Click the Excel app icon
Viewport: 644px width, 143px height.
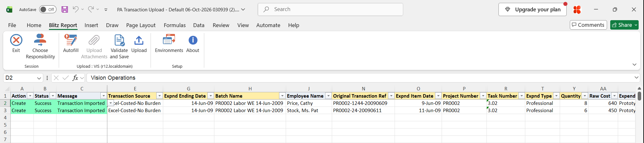9,9
